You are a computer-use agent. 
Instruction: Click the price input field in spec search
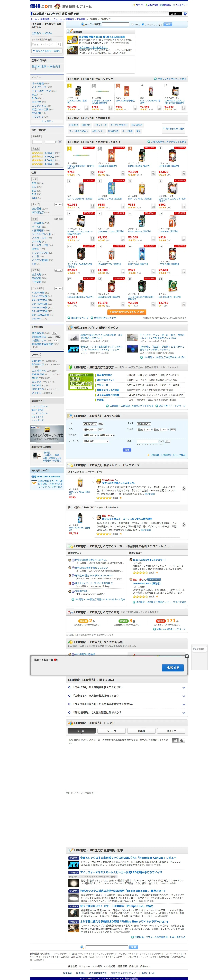[x=147, y=441]
